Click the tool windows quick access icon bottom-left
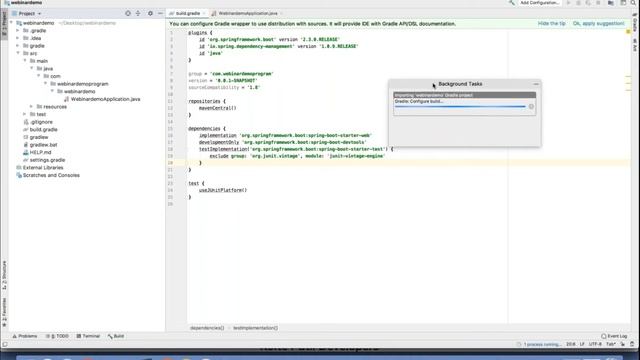Viewport: 640px width, 360px height. pos(5,344)
